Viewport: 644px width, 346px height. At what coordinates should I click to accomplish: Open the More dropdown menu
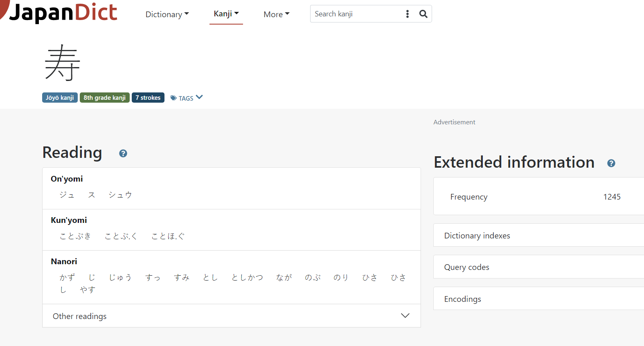click(277, 14)
